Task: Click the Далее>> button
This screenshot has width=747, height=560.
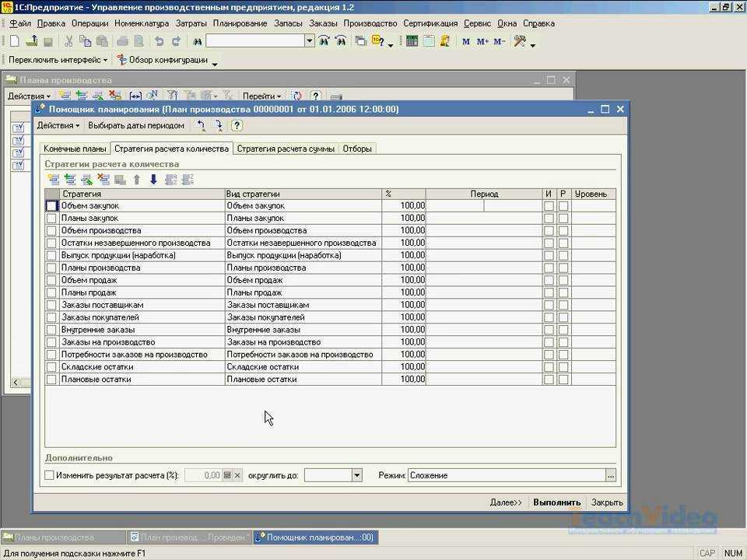Action: [x=506, y=502]
